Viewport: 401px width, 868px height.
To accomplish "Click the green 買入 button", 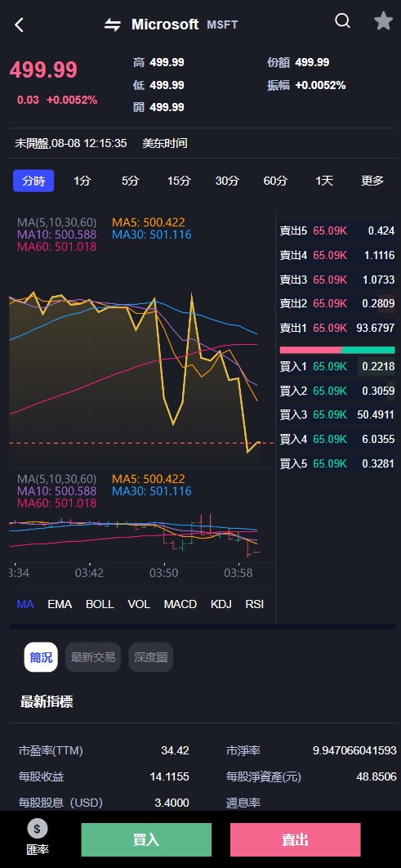I will (146, 839).
